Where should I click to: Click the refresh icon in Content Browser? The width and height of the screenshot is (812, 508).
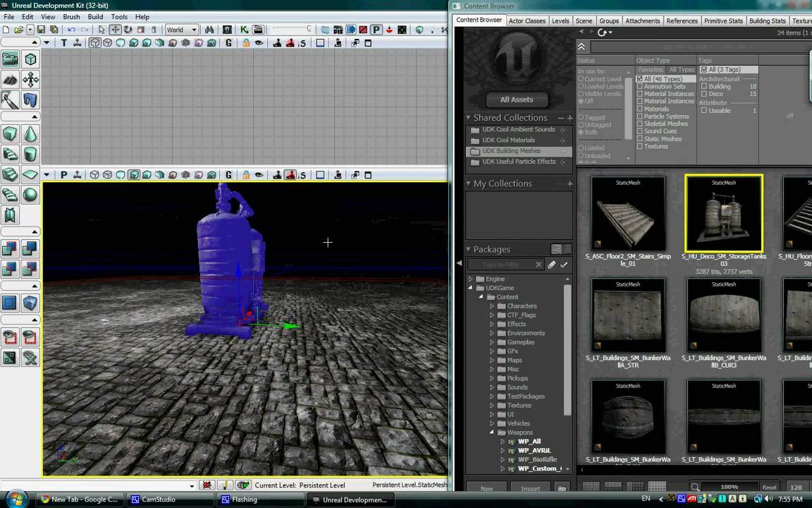point(602,32)
